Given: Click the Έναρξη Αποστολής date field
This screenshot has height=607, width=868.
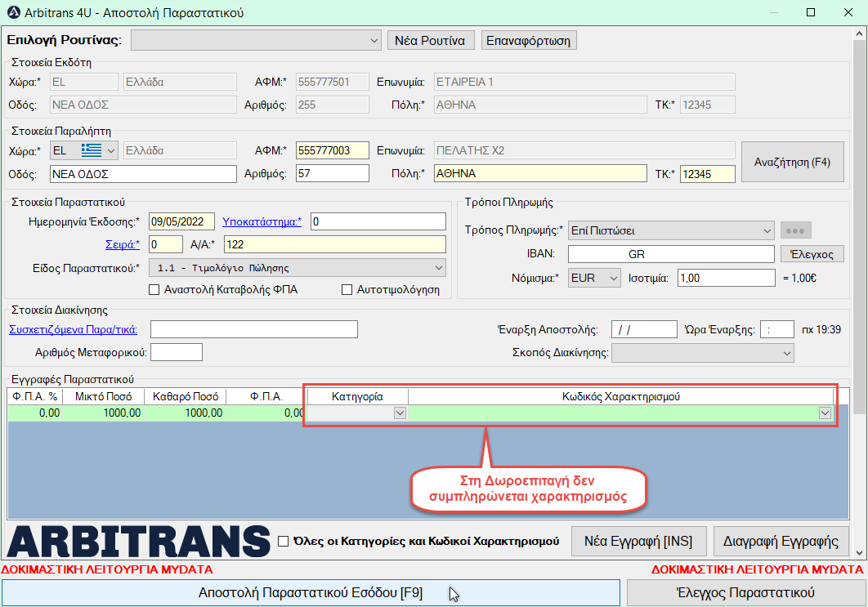Looking at the screenshot, I should click(x=644, y=329).
